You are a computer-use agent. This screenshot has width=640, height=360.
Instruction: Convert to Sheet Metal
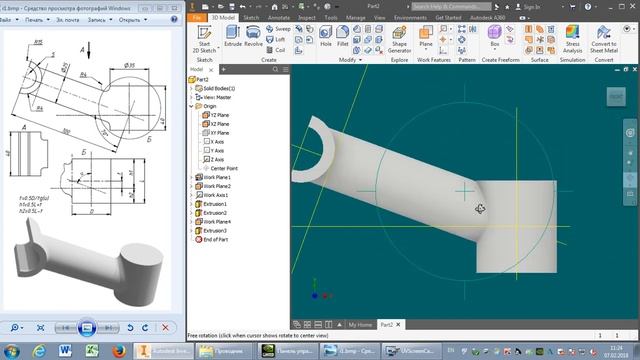604,39
